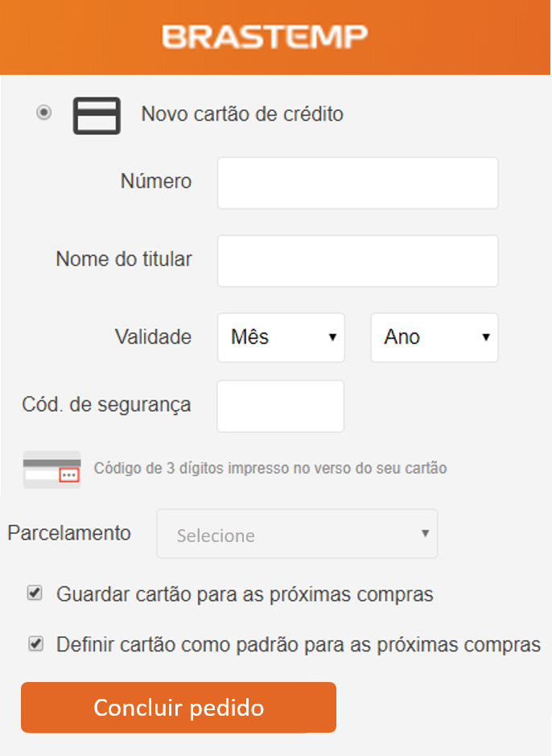
Task: Click the Parcelamento dropdown arrow
Action: click(x=425, y=533)
